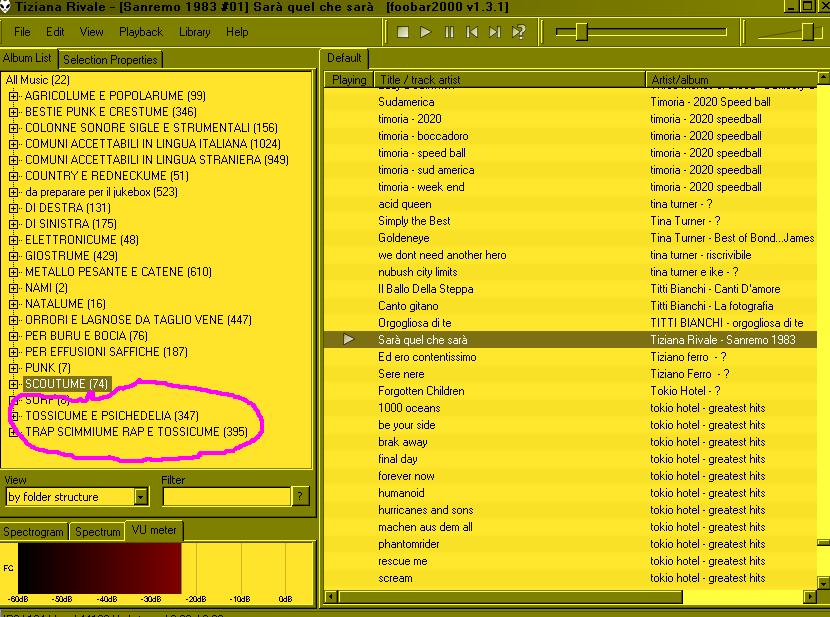Viewport: 830px width, 617px height.
Task: Click the playlist horizontal scrollbar thumb
Action: pyautogui.click(x=510, y=597)
